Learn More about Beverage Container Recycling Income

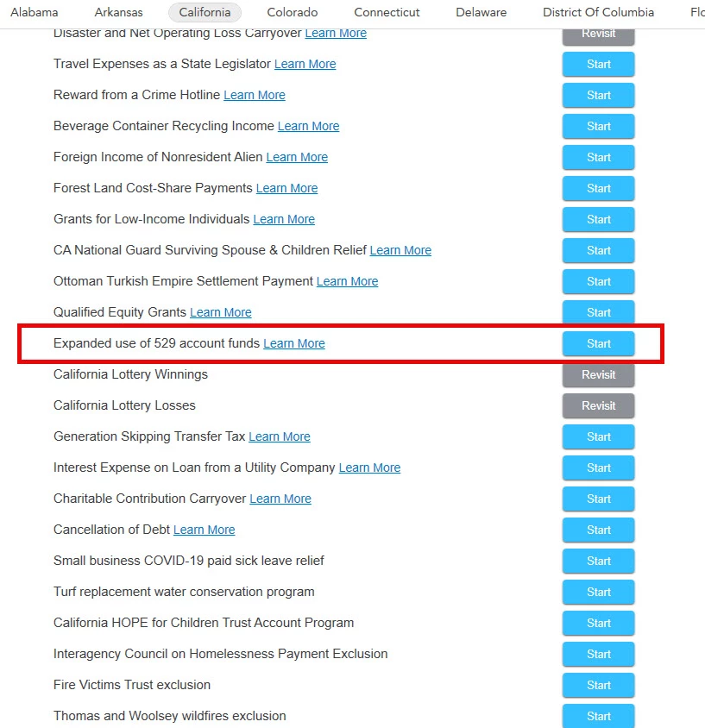[308, 126]
